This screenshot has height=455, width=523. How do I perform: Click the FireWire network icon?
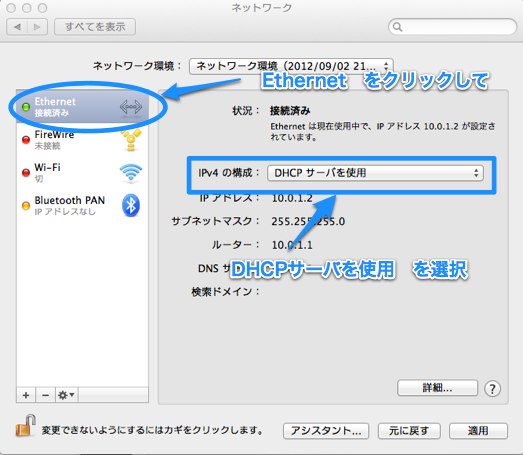131,140
